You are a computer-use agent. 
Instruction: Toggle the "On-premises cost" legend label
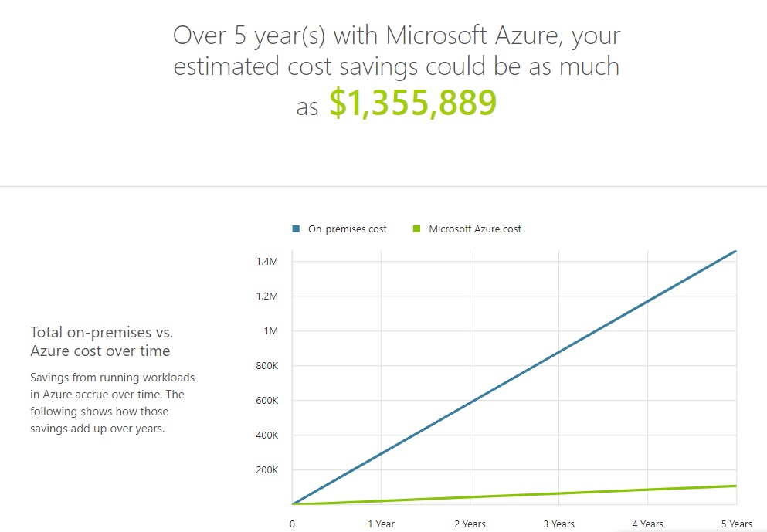click(x=347, y=229)
